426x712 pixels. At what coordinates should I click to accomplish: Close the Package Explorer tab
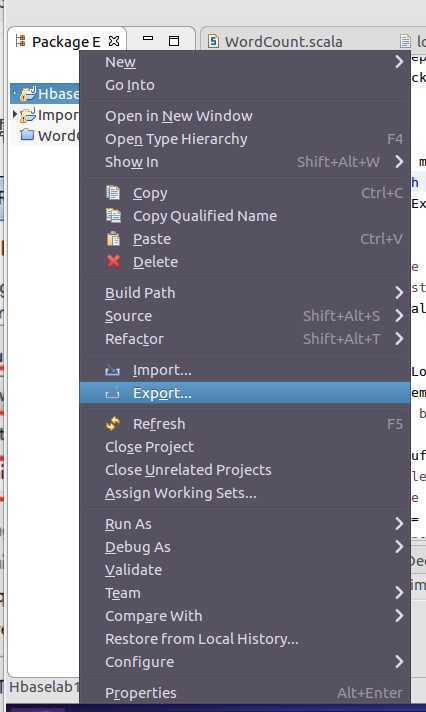click(114, 41)
